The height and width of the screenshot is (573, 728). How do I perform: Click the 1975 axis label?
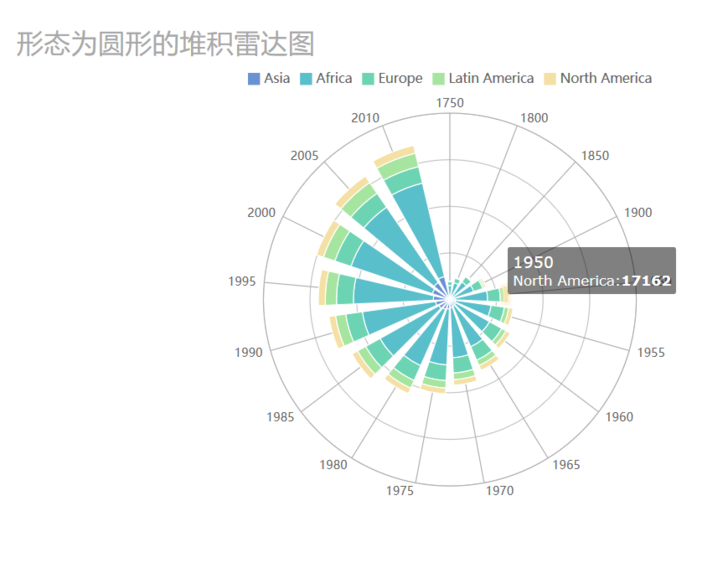click(x=400, y=490)
